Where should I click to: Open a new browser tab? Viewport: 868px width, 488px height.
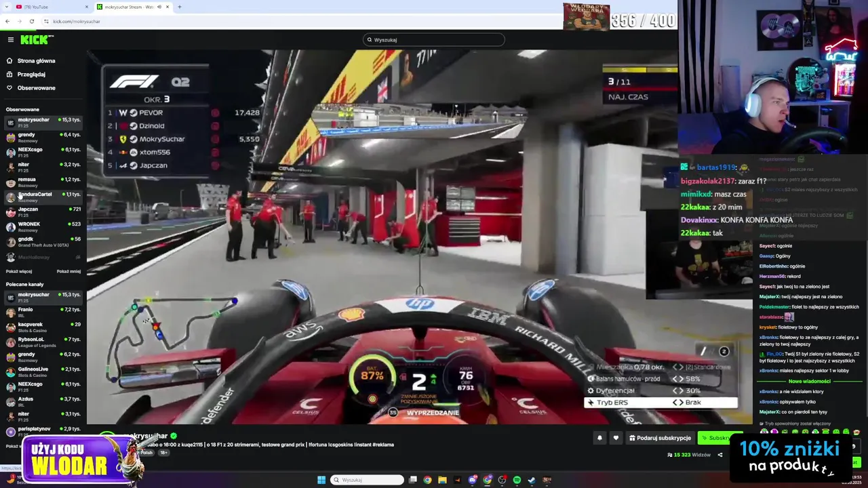[x=180, y=7]
